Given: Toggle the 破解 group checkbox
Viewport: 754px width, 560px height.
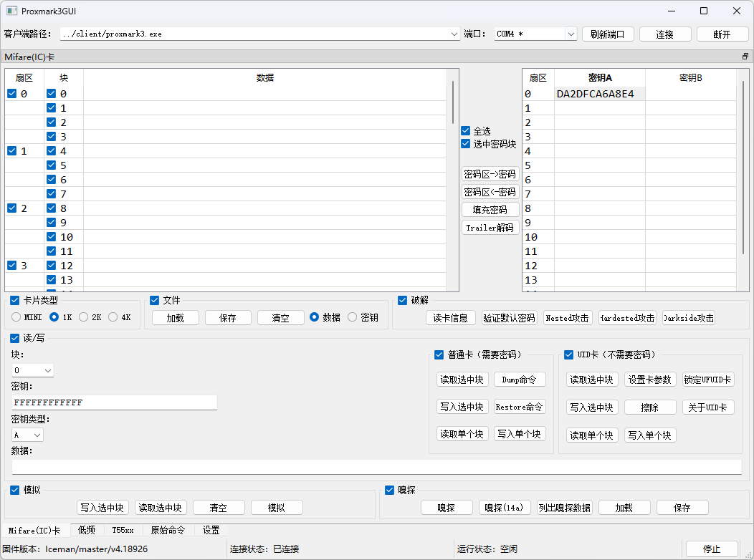Looking at the screenshot, I should click(403, 300).
